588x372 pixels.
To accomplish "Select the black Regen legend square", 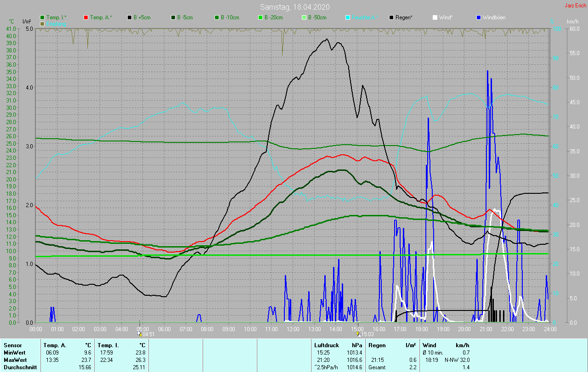I will 391,17.
